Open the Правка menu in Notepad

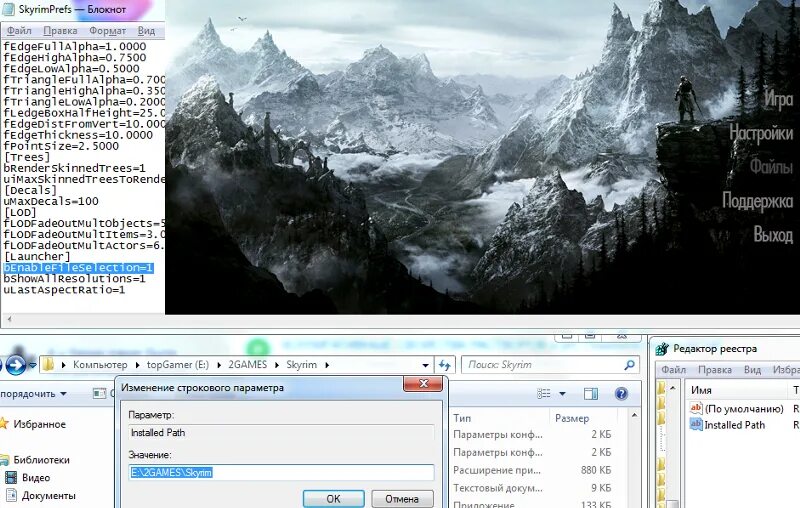60,31
